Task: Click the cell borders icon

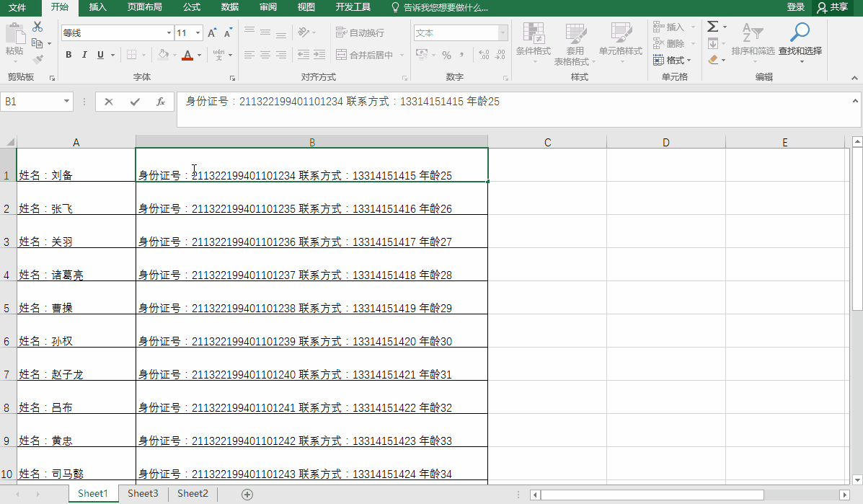Action: 131,55
